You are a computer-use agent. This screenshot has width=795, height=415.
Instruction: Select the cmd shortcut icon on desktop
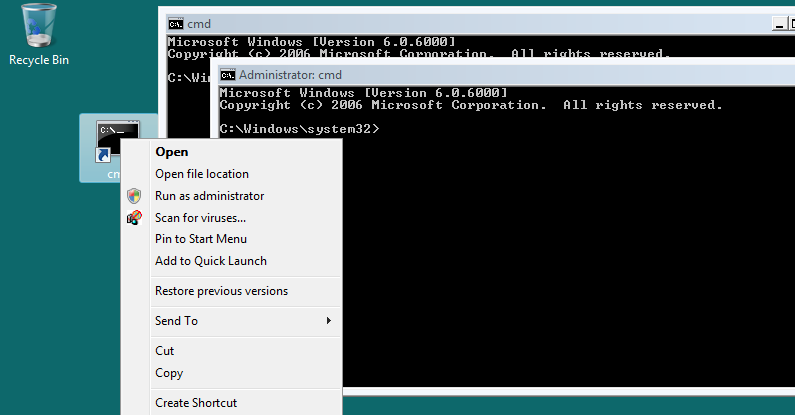[117, 141]
